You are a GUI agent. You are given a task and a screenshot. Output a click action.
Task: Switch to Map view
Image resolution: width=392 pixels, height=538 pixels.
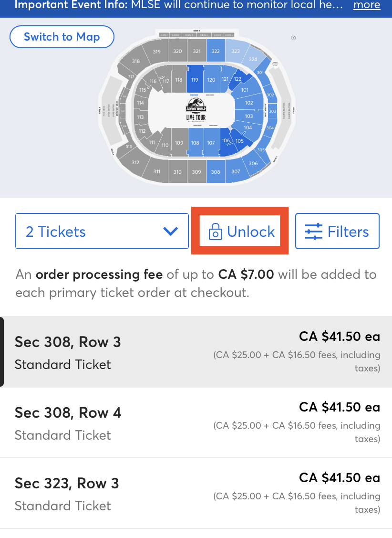point(62,37)
